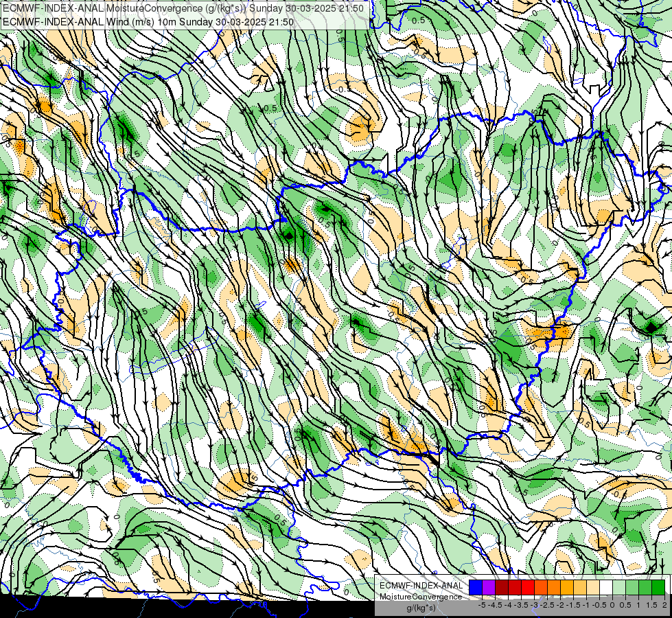Pick the orange-red swatch between -3 and -2.5

541,588
